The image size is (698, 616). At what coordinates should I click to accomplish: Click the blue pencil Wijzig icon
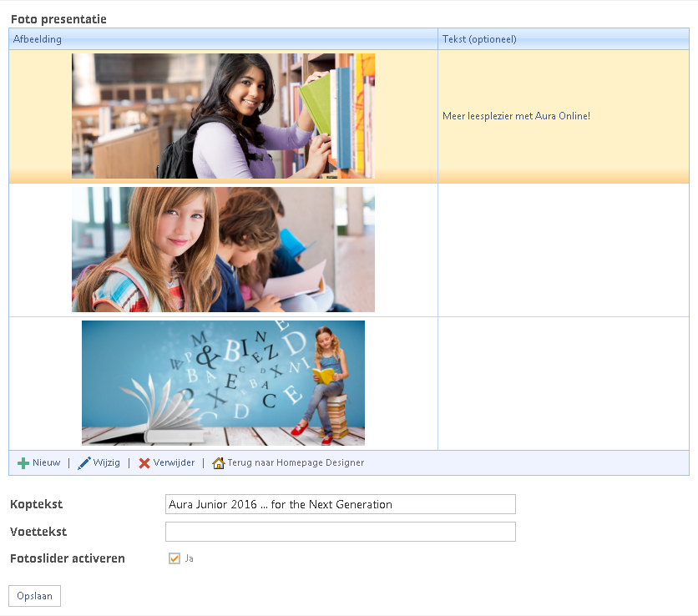84,463
